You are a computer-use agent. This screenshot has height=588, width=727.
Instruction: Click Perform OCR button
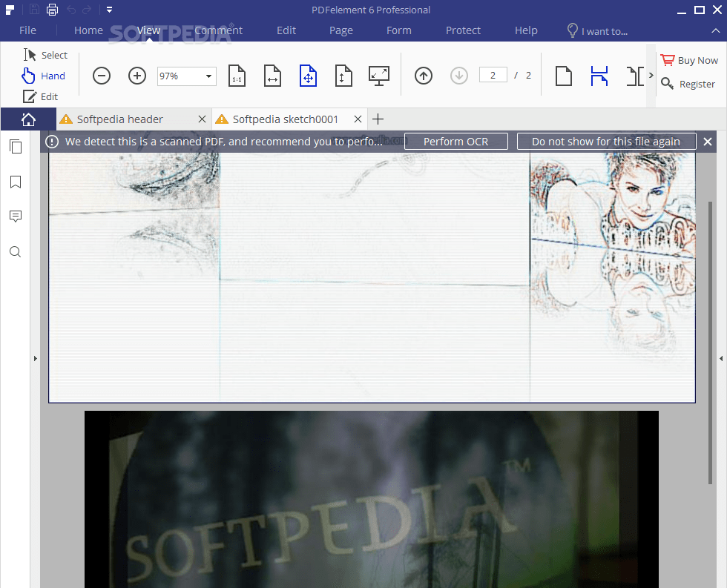(455, 142)
